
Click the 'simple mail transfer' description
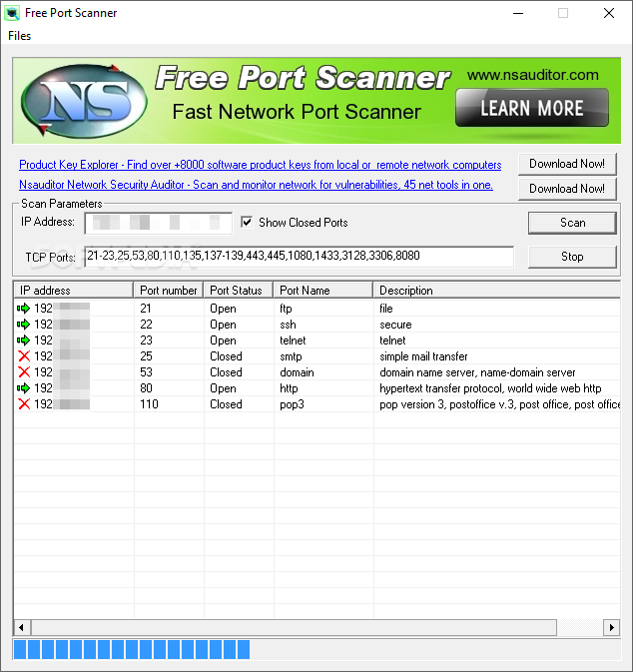point(423,356)
